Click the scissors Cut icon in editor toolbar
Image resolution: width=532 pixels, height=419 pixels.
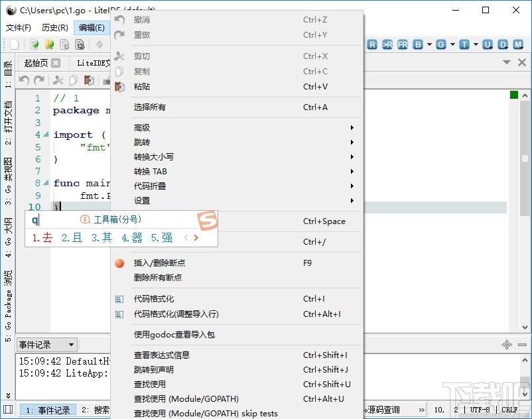click(58, 80)
